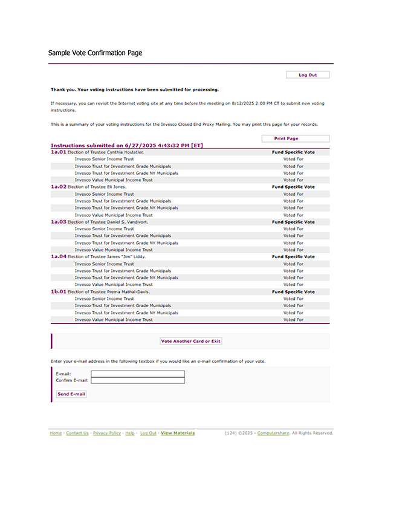
Task: Click the footer Log Out link
Action: [148, 433]
